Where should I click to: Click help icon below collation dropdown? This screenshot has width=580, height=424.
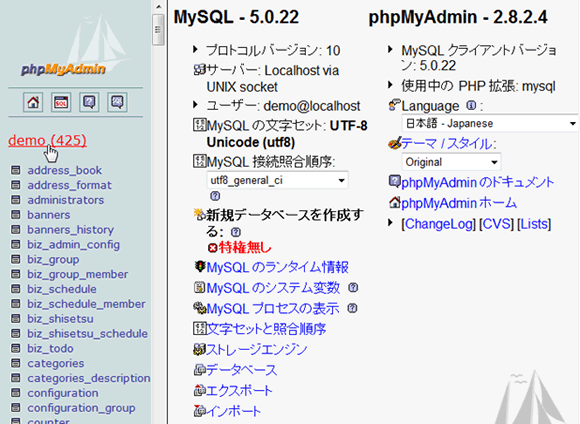(x=215, y=196)
